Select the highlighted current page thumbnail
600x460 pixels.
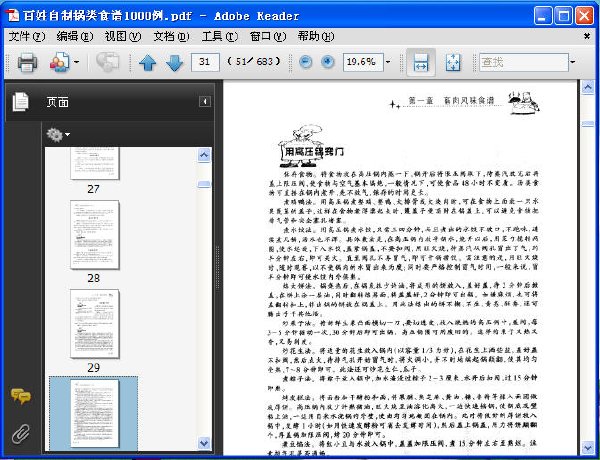[94, 413]
